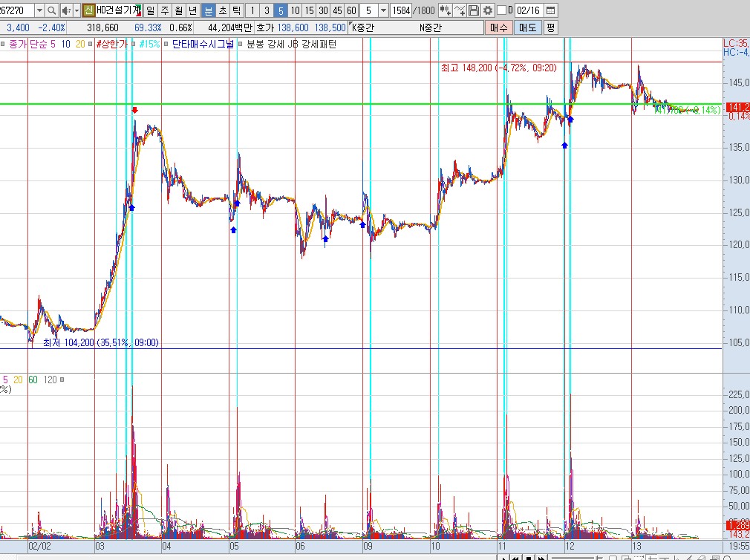Set interval to 45 minutes
750x560 pixels.
337,10
